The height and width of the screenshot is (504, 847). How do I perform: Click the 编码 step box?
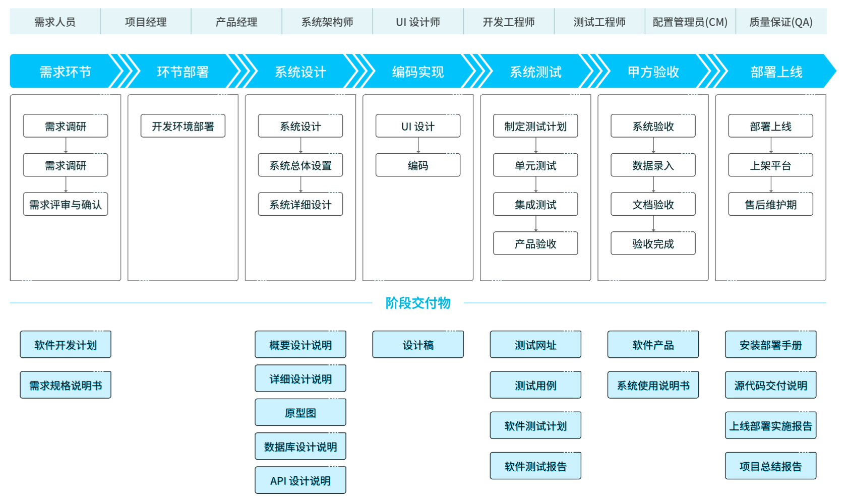418,165
